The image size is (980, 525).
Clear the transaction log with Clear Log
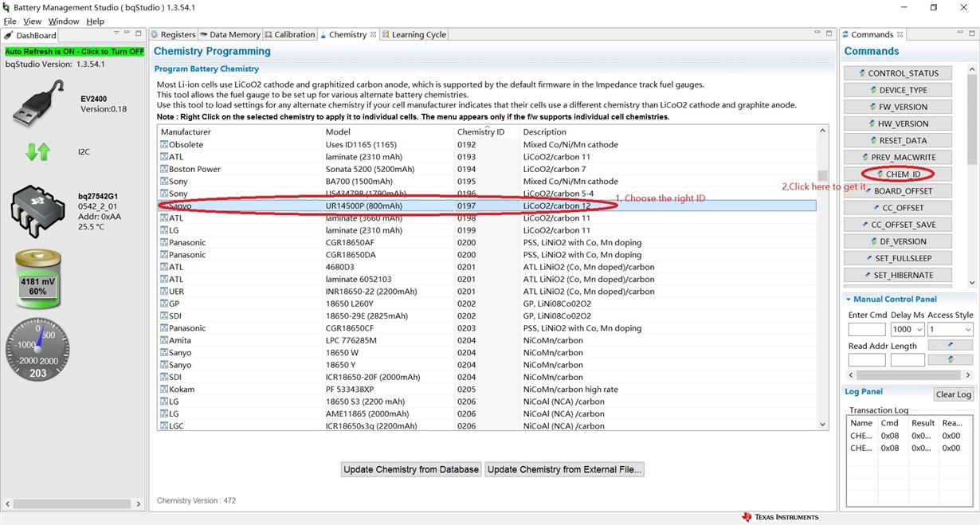point(954,394)
